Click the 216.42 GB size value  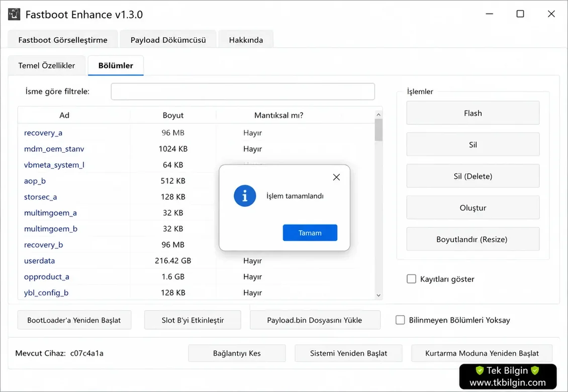coord(173,260)
